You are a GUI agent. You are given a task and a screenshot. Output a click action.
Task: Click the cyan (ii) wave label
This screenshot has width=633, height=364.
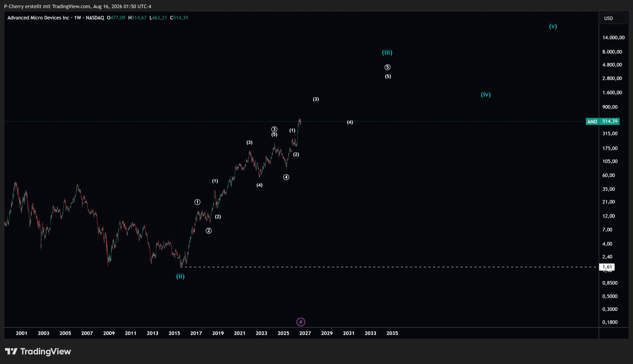click(181, 276)
